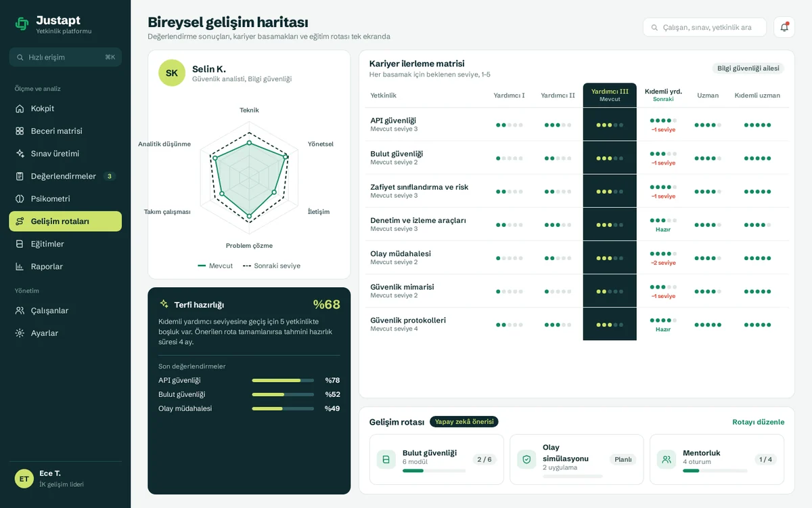Open the Hızlı erişim quick access box
The height and width of the screenshot is (508, 812).
pos(65,57)
